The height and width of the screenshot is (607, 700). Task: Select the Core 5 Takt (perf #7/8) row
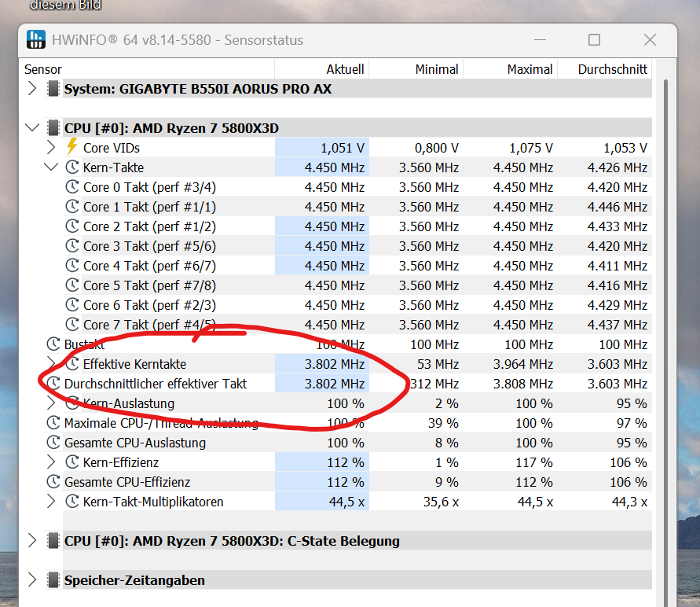[357, 285]
